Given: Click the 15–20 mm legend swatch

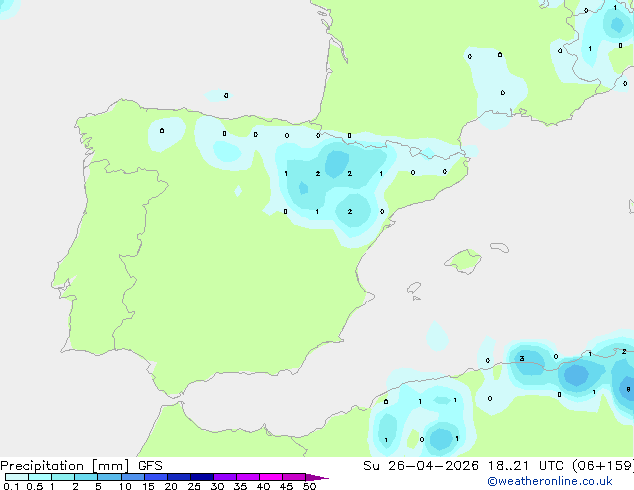Looking at the screenshot, I should tap(155, 477).
